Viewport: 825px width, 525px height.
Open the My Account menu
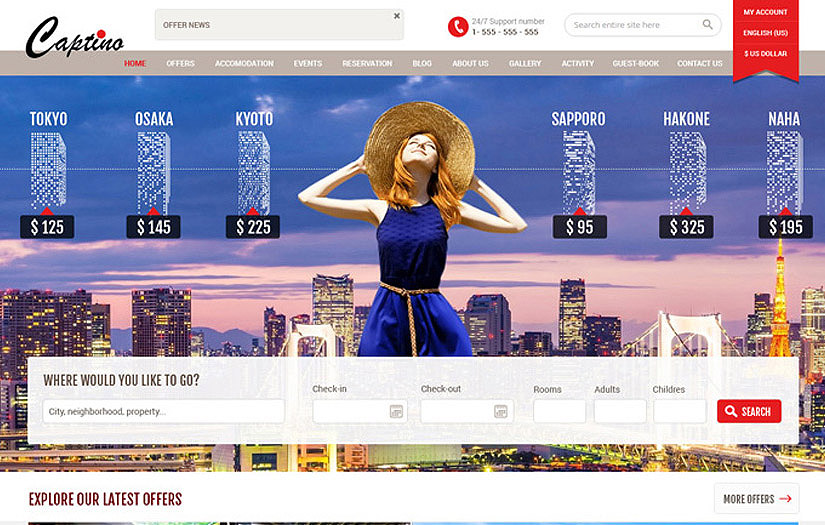point(765,12)
